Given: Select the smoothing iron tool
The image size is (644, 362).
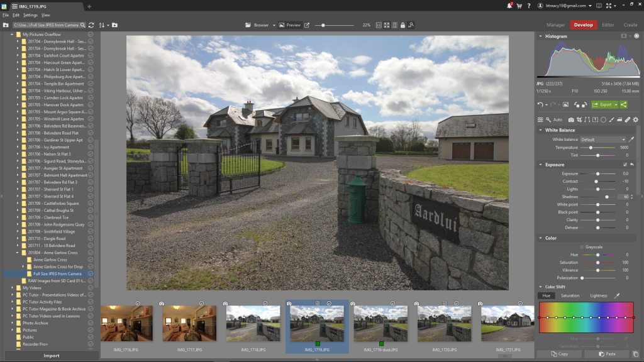Looking at the screenshot, I should (x=619, y=120).
